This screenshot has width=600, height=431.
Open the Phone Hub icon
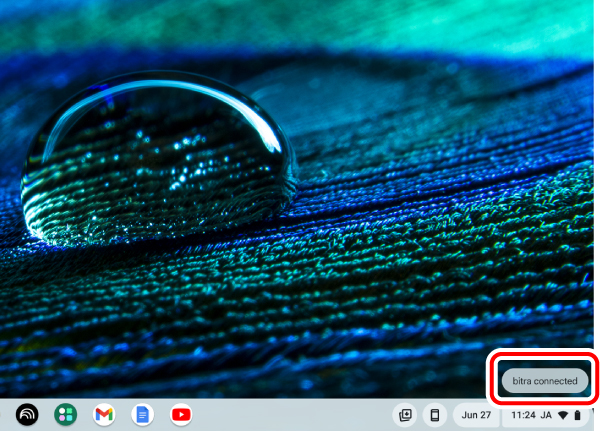[435, 414]
